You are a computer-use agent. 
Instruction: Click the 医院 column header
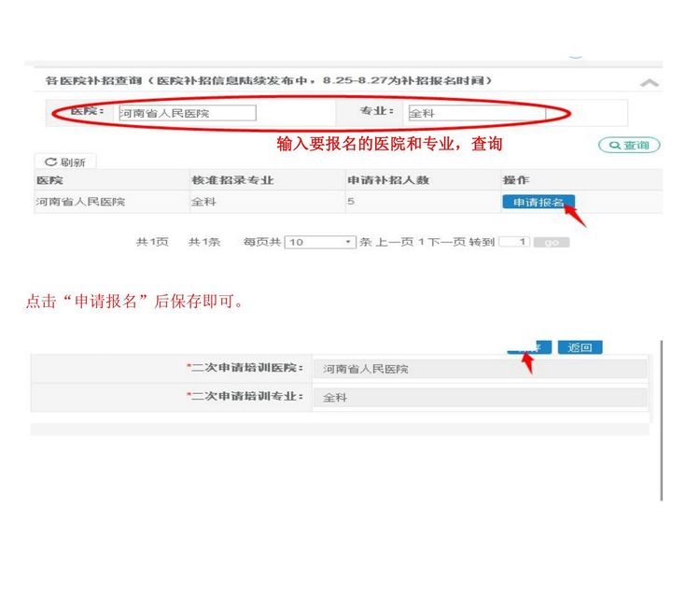[50, 180]
